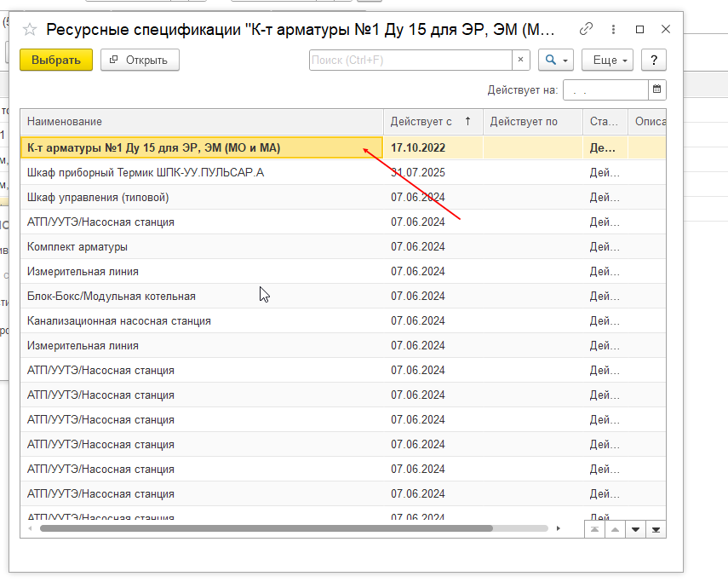
Task: Click the Выбрать button
Action: click(x=56, y=60)
